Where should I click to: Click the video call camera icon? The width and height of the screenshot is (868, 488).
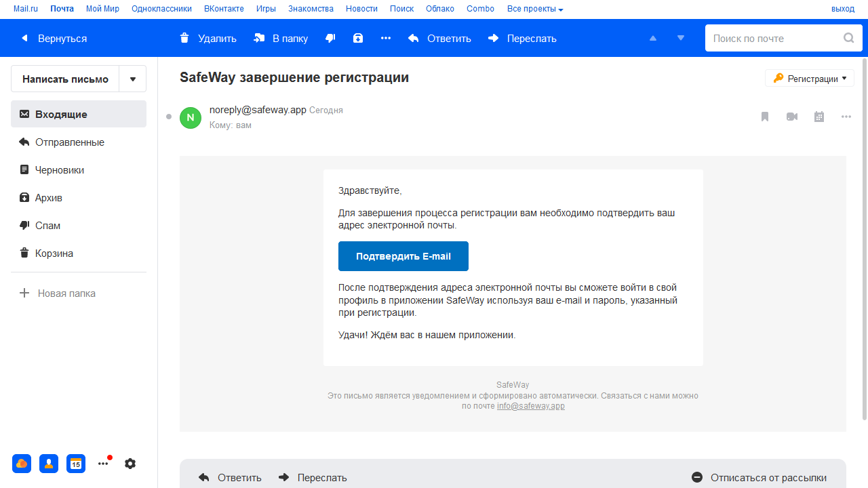pyautogui.click(x=792, y=117)
